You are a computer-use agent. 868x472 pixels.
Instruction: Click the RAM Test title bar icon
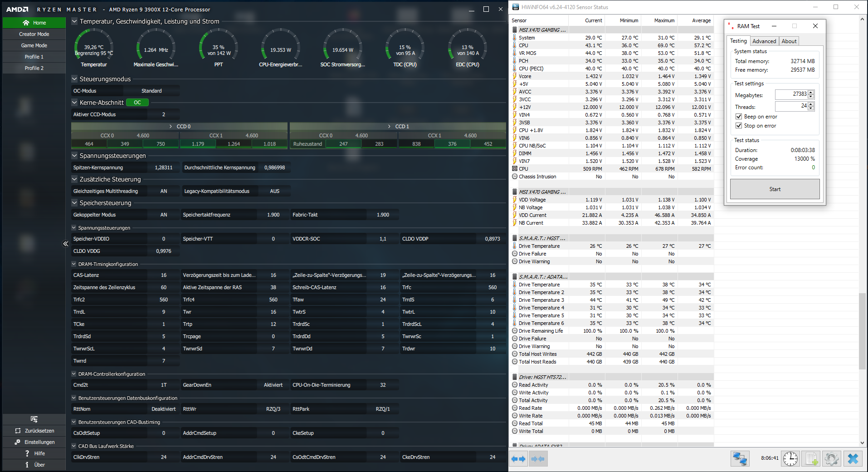pos(730,26)
